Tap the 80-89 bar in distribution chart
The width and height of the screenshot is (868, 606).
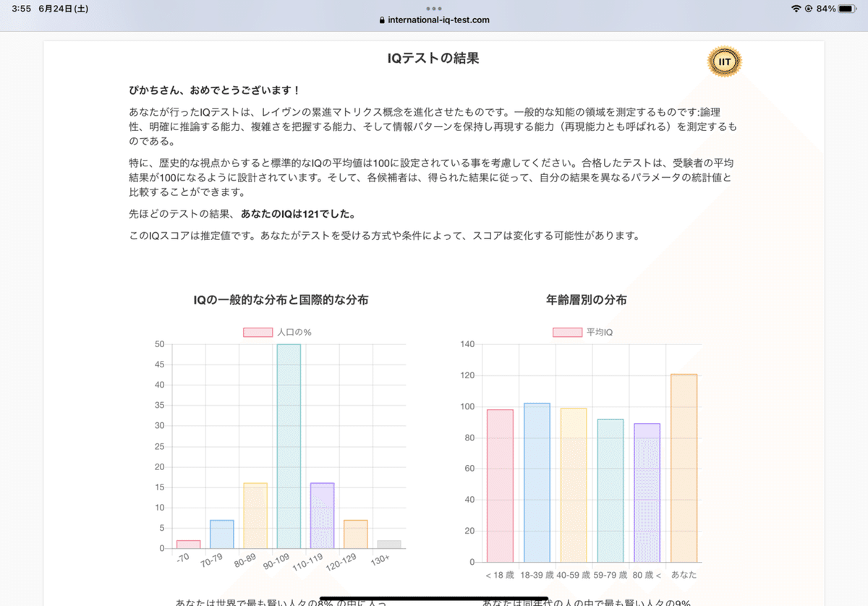click(x=255, y=516)
